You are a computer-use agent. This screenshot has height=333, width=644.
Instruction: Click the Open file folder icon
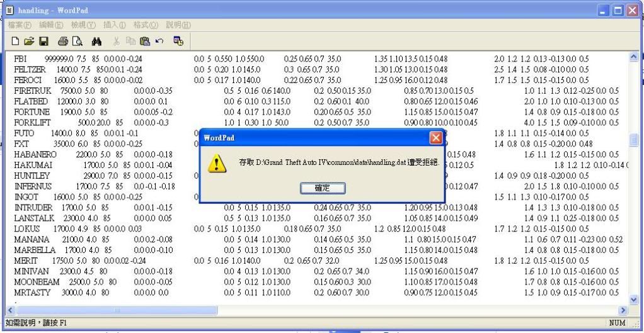click(x=30, y=40)
